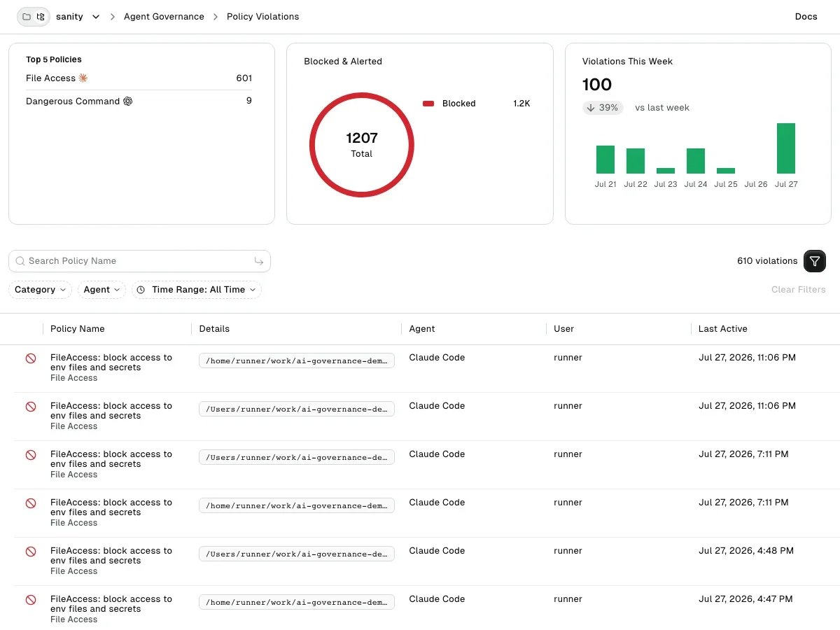Open the sanity project dropdown chevron
This screenshot has height=630, width=840.
[96, 17]
